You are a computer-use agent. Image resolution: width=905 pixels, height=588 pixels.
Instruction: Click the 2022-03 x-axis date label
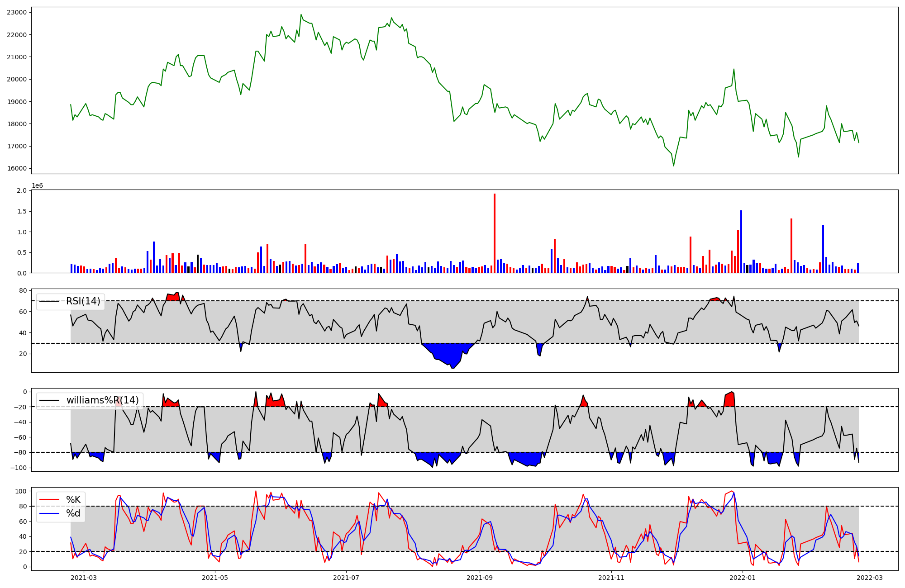click(870, 578)
